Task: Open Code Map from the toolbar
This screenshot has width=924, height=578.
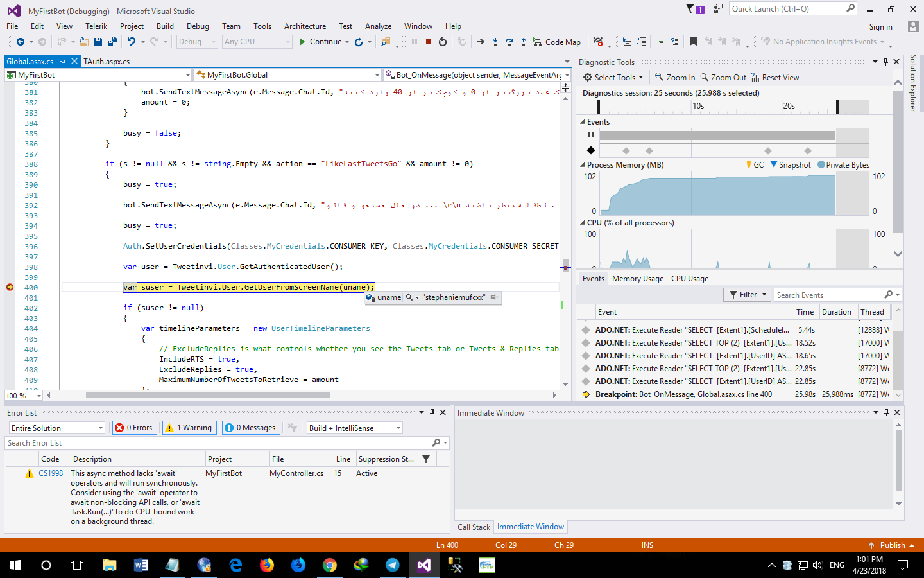Action: [x=556, y=42]
